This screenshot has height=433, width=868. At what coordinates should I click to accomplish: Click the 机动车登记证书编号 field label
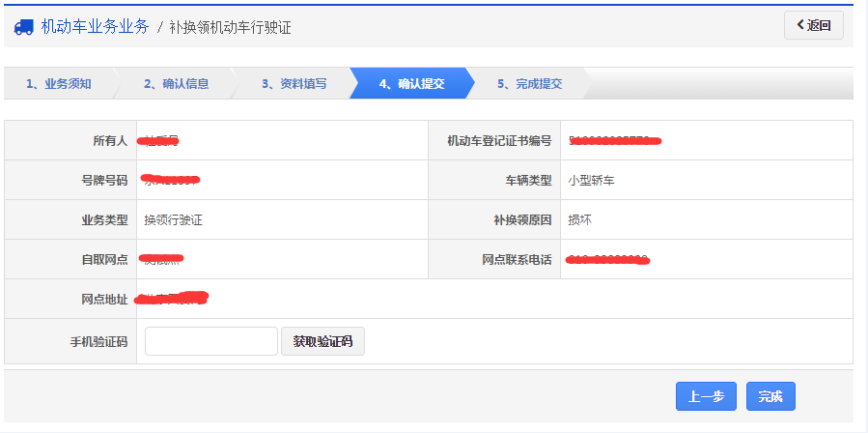(498, 141)
